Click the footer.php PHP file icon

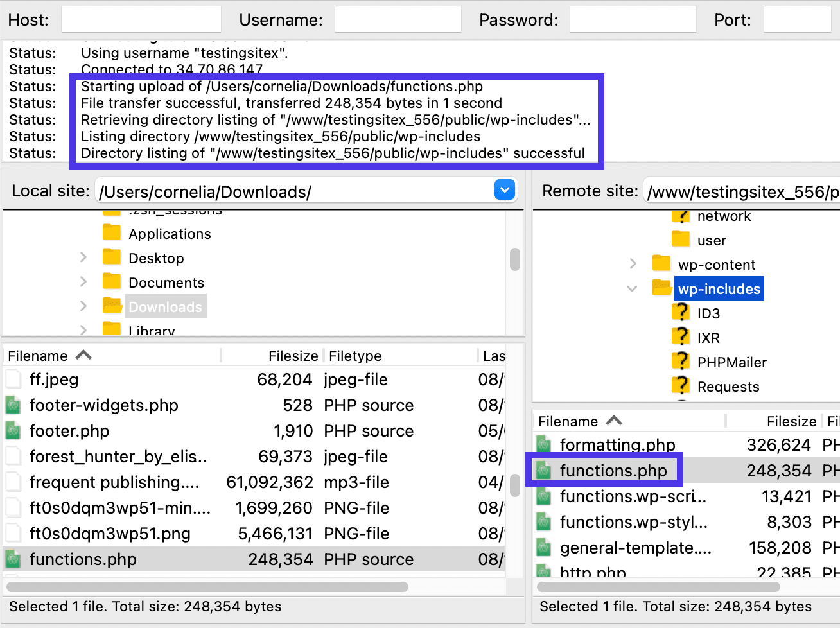tap(13, 431)
